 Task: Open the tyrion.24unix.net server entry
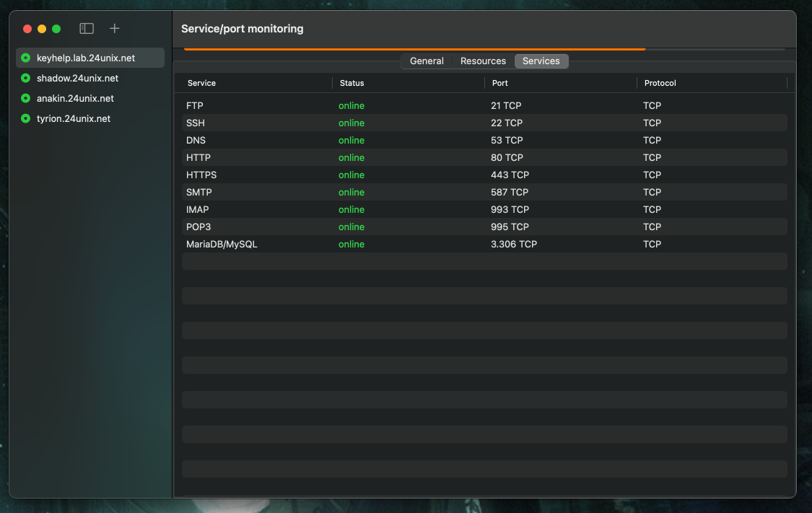[x=74, y=118]
